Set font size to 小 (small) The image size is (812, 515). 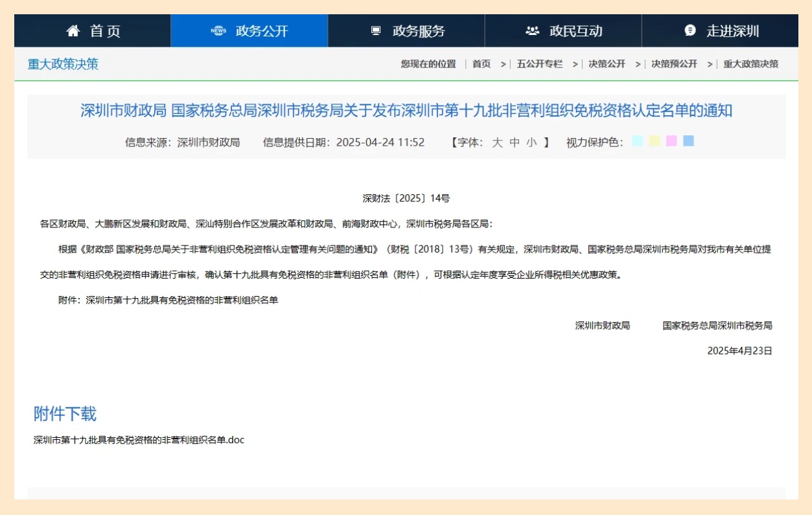pos(531,143)
